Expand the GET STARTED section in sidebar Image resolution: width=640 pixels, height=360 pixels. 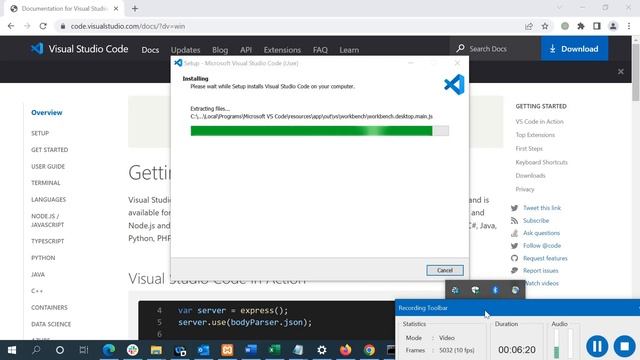pos(49,150)
